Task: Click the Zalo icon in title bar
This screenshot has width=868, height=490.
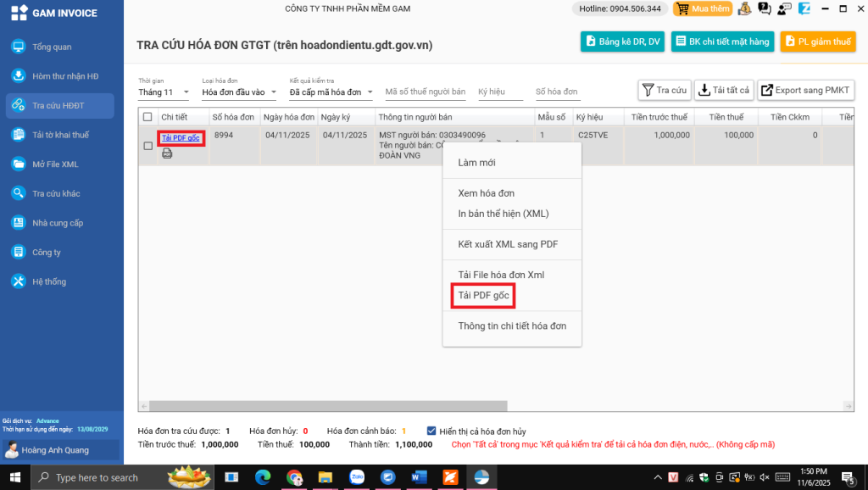Action: pyautogui.click(x=804, y=9)
